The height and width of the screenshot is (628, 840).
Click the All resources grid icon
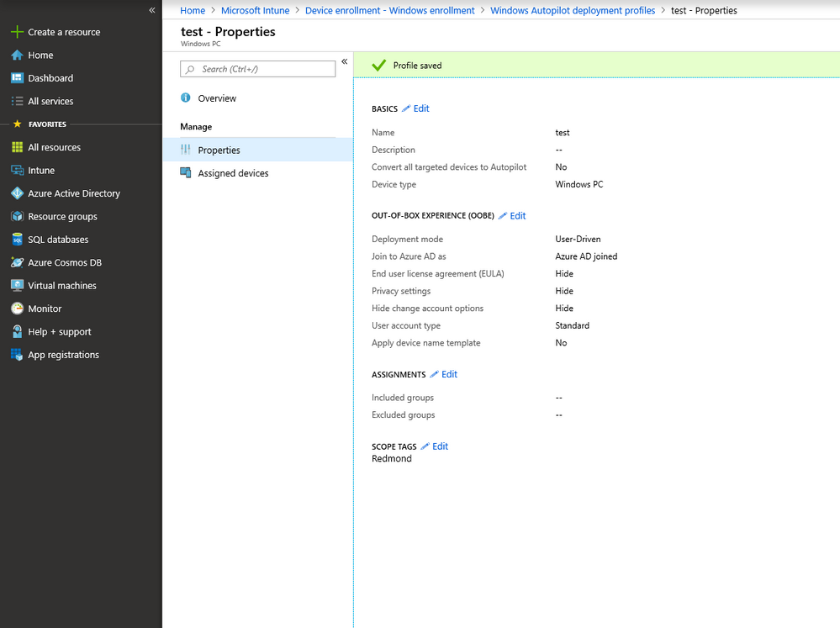tap(17, 147)
